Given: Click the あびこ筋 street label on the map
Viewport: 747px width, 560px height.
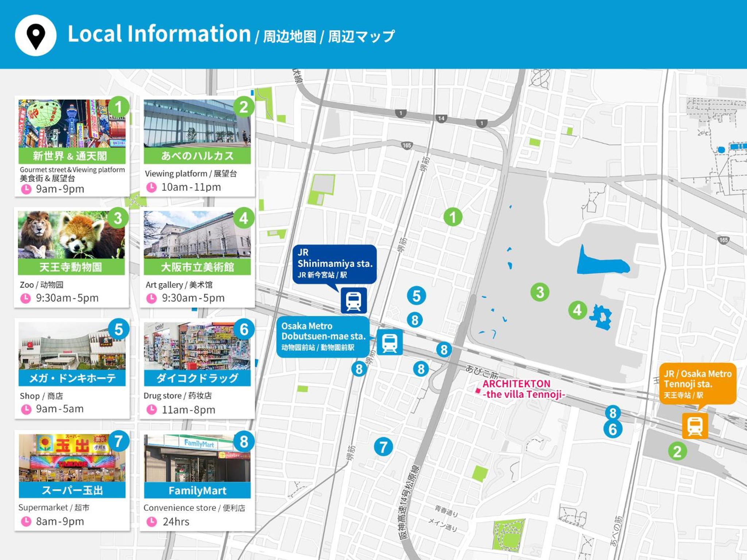Looking at the screenshot, I should (482, 372).
